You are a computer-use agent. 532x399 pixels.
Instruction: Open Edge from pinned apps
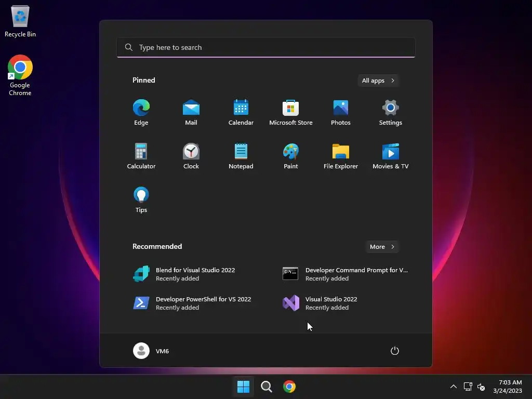click(141, 113)
